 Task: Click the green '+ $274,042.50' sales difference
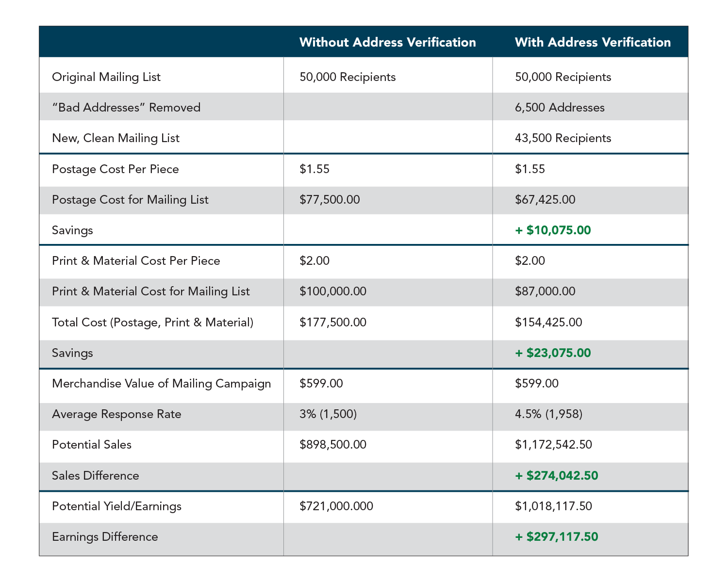pyautogui.click(x=556, y=475)
